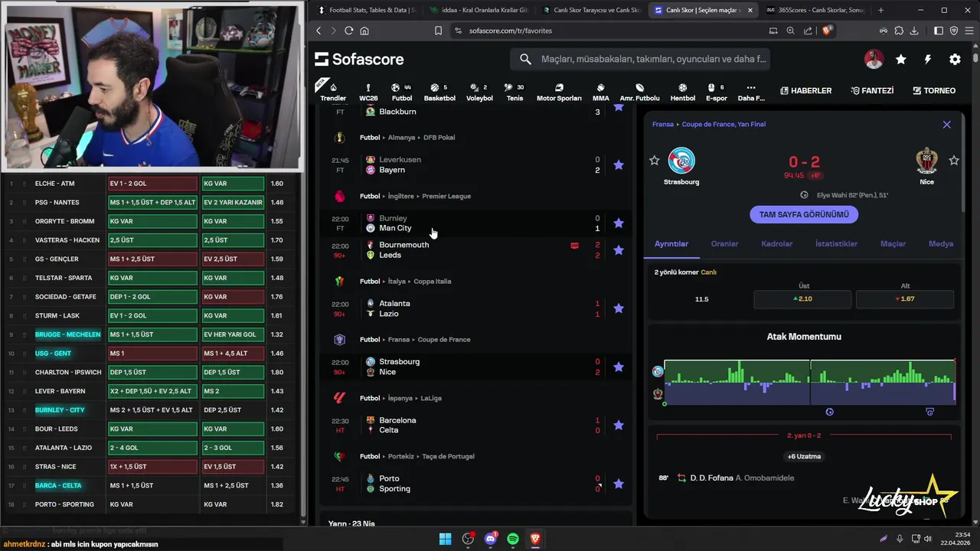Open the Barcelona - Celta match row

tap(476, 425)
